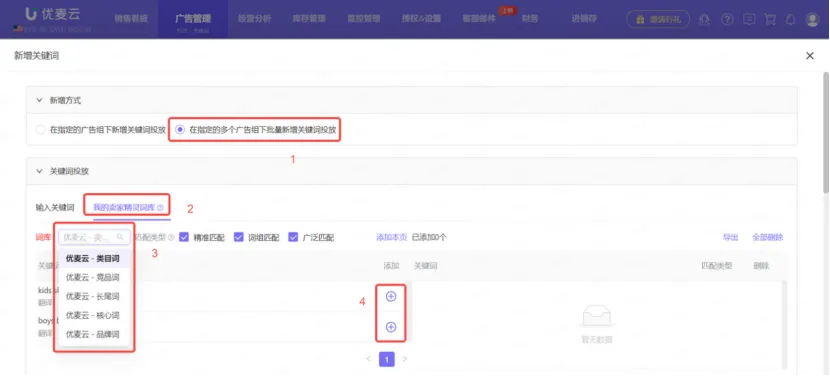Click the 暂无数据 empty state label
The width and height of the screenshot is (830, 376).
coord(597,339)
